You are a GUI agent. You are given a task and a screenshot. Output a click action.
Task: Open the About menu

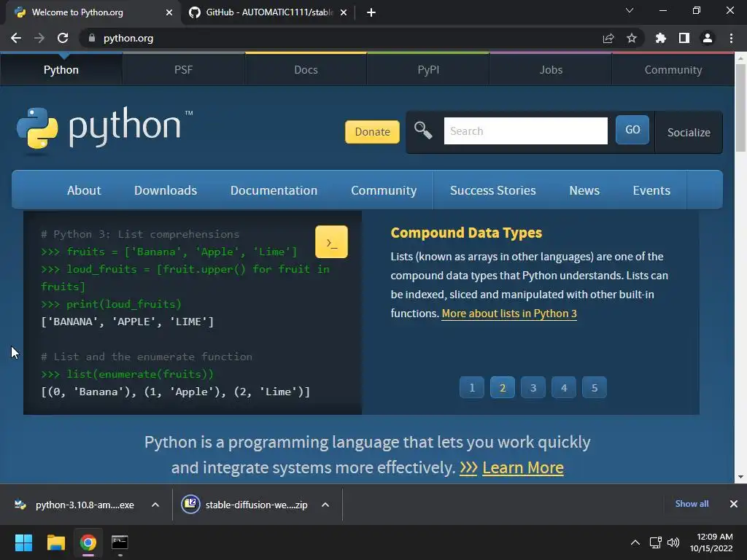point(84,190)
